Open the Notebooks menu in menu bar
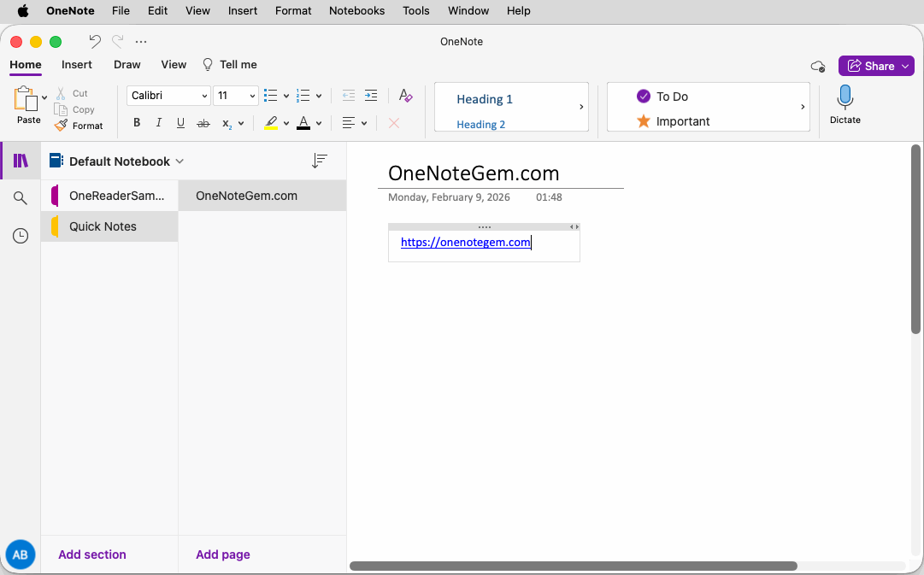Viewport: 924px width, 575px height. (x=356, y=11)
